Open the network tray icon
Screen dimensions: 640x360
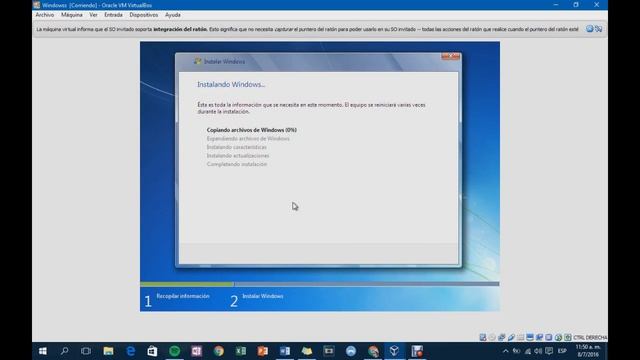(528, 351)
